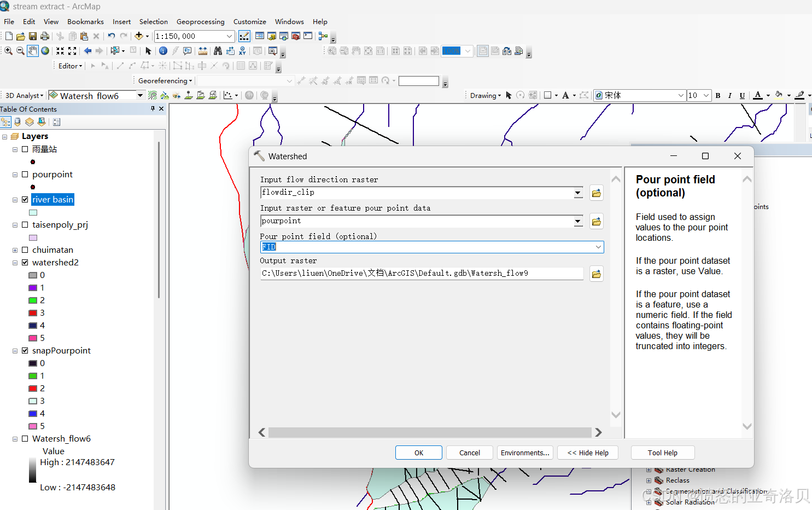This screenshot has width=812, height=510.
Task: Open the 3D Analyst layer dropdown Watersh_flow6
Action: (140, 95)
